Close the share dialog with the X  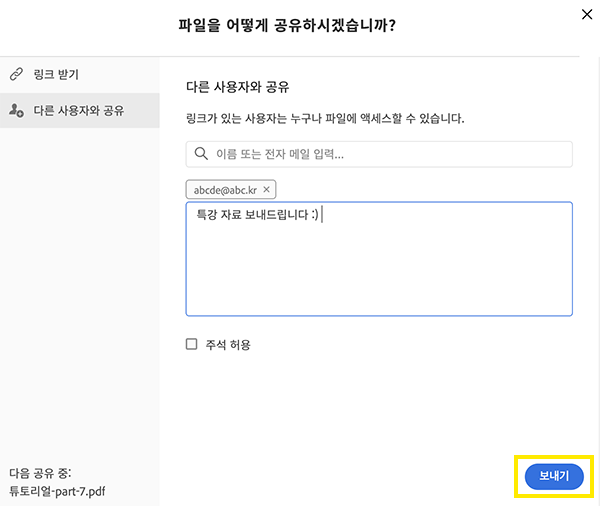585,14
